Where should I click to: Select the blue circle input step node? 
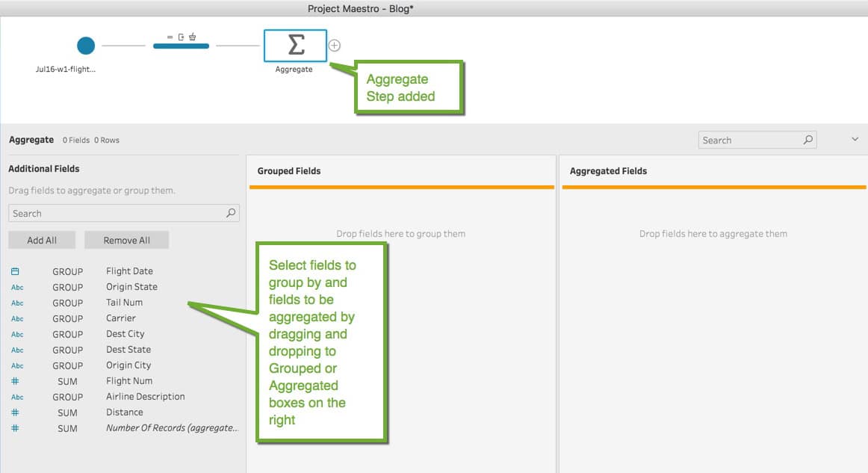(86, 46)
